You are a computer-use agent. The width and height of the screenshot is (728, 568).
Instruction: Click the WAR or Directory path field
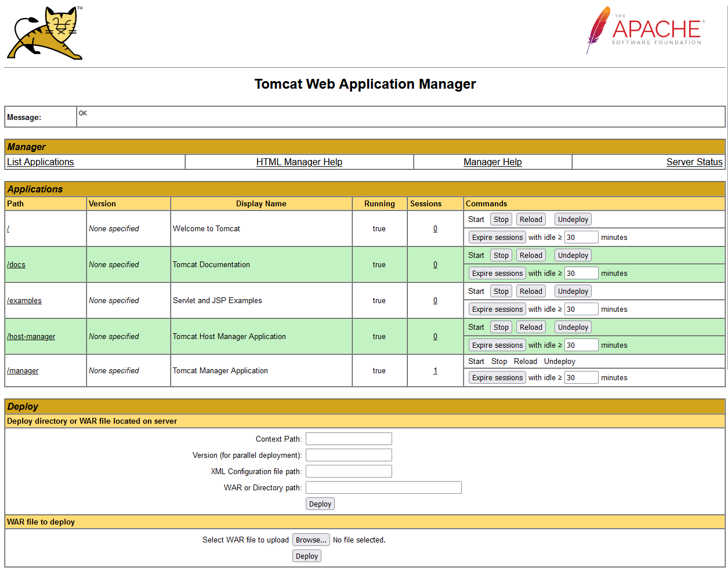click(x=383, y=488)
